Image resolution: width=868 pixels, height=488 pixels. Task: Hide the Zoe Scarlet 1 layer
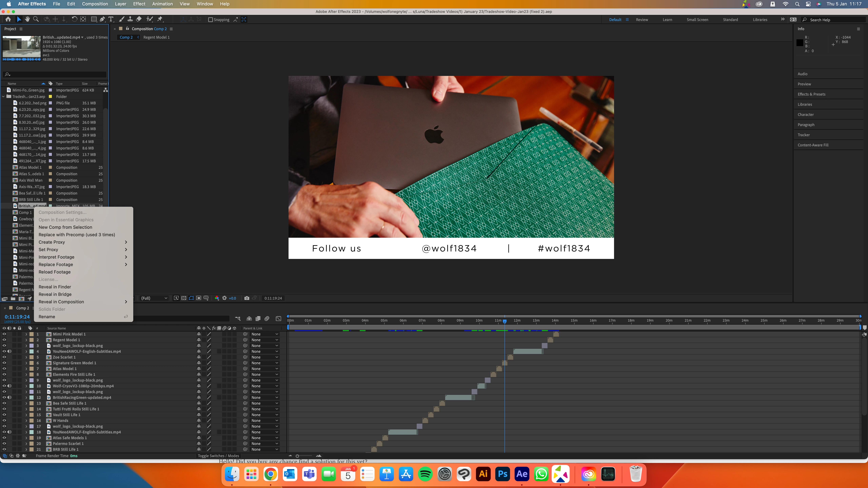pos(4,357)
